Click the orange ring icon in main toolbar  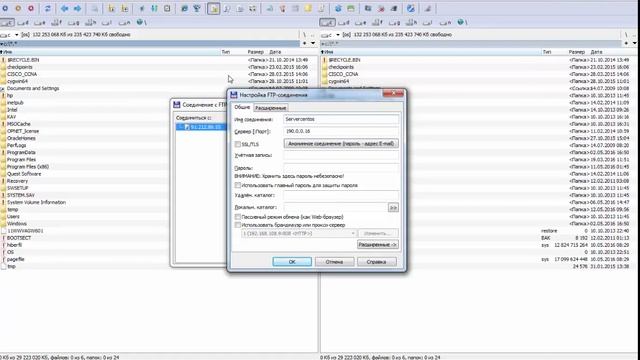[x=18, y=9]
